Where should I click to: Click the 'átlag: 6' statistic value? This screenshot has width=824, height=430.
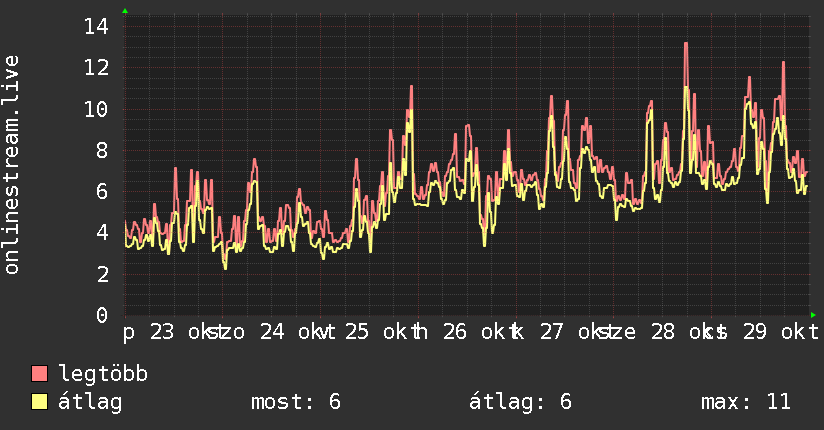pyautogui.click(x=520, y=402)
